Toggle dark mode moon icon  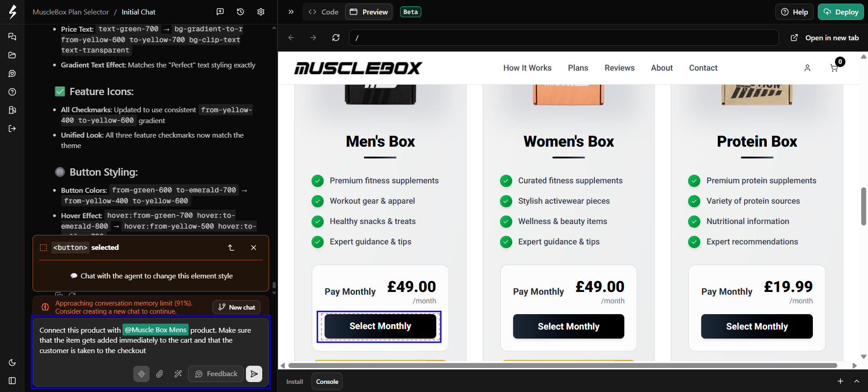[12, 363]
